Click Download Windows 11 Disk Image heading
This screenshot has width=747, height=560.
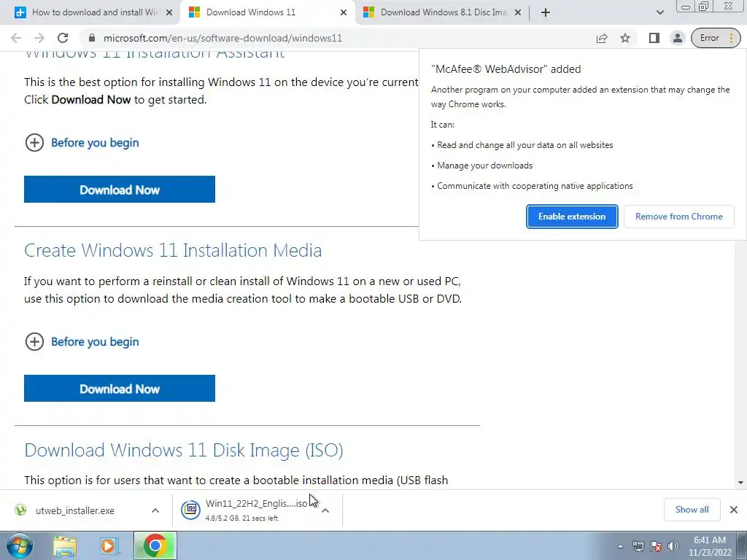pos(183,450)
